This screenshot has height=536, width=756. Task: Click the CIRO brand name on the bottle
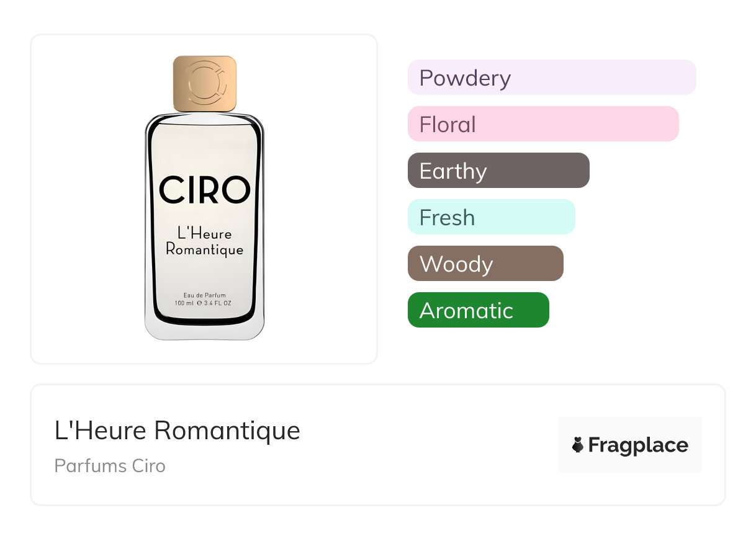204,190
